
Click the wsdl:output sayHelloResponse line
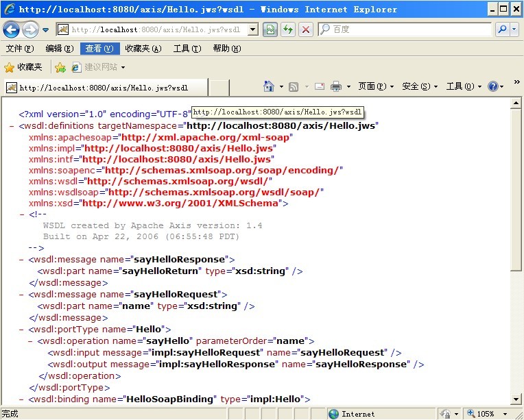pyautogui.click(x=236, y=365)
